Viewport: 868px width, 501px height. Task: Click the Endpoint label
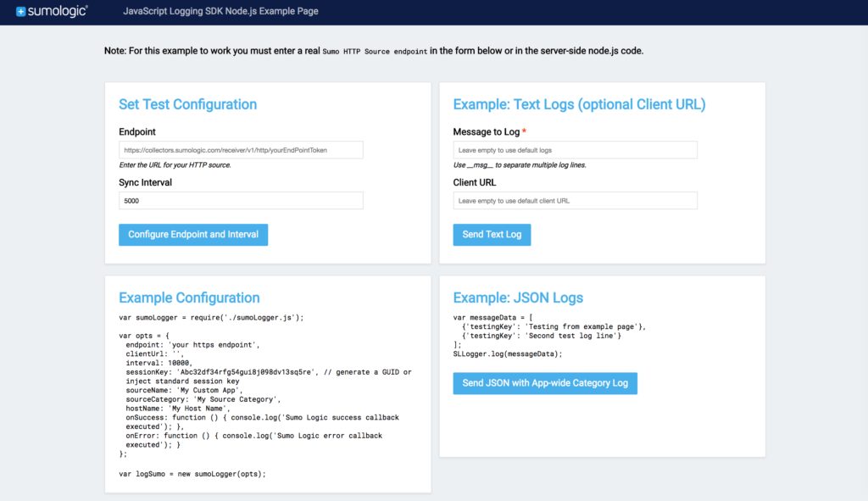tap(137, 131)
